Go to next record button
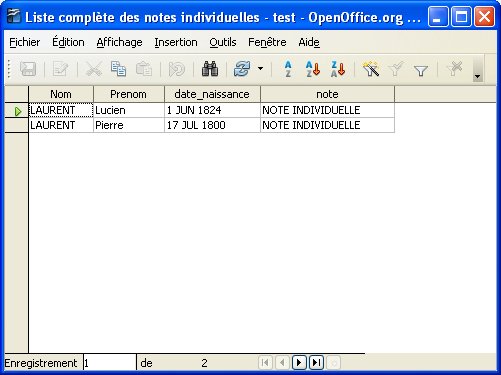 tap(299, 362)
